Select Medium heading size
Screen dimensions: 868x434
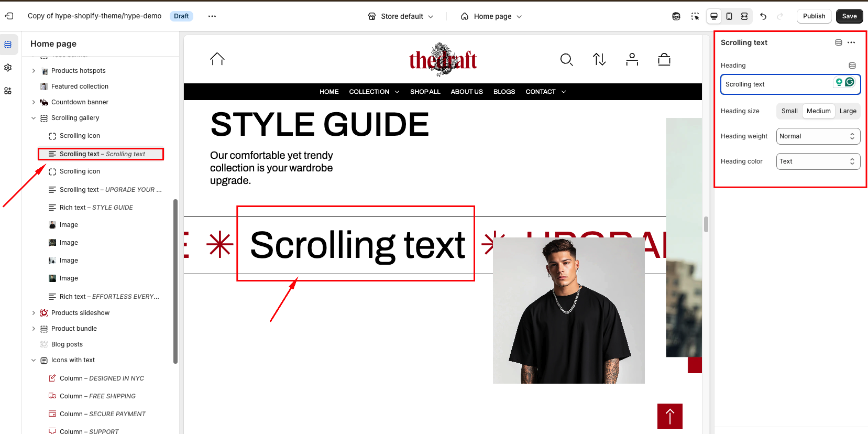pos(819,111)
